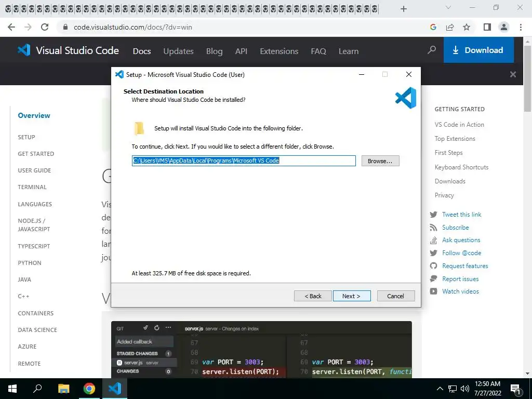Click Back in the setup wizard

click(x=313, y=296)
